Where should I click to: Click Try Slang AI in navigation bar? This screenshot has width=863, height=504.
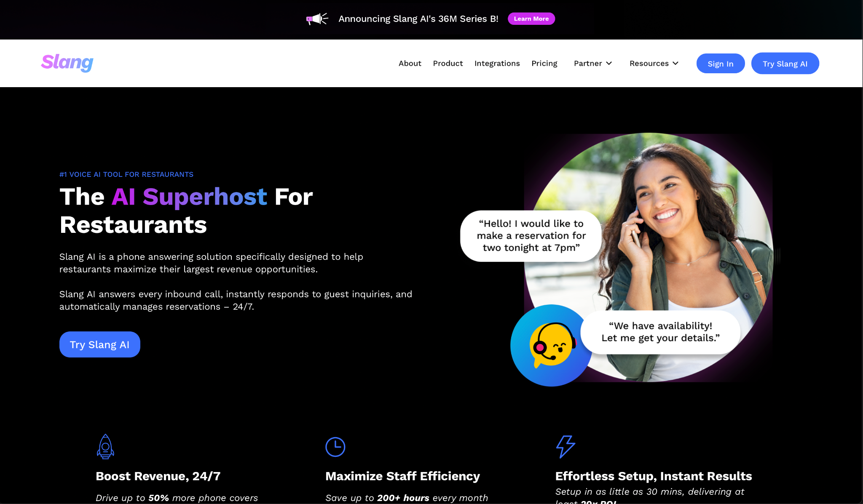pos(785,64)
